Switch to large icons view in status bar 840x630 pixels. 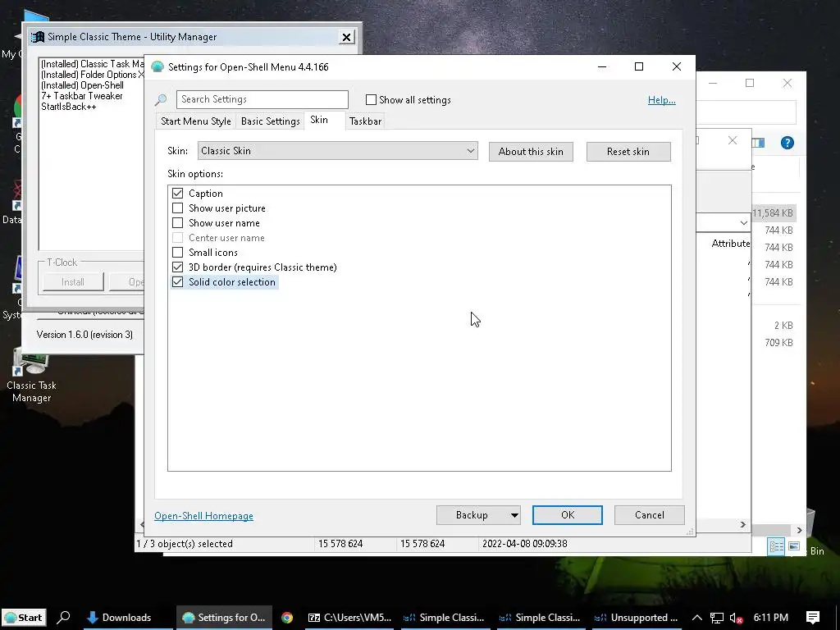[x=794, y=546]
